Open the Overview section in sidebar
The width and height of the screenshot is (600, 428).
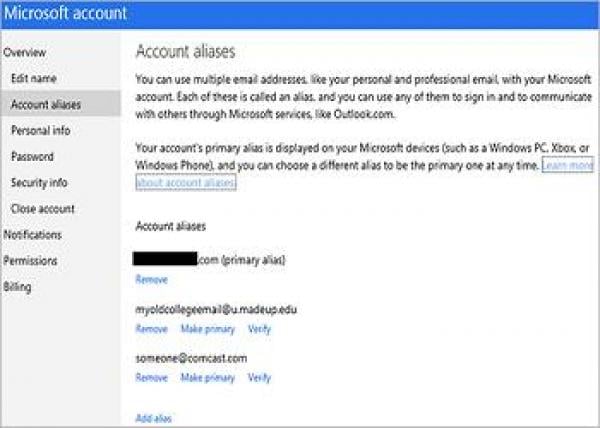[25, 51]
